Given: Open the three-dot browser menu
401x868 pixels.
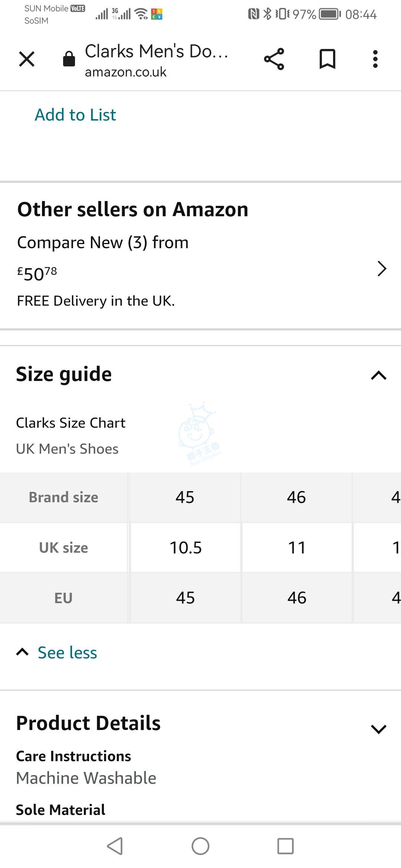Looking at the screenshot, I should click(375, 59).
